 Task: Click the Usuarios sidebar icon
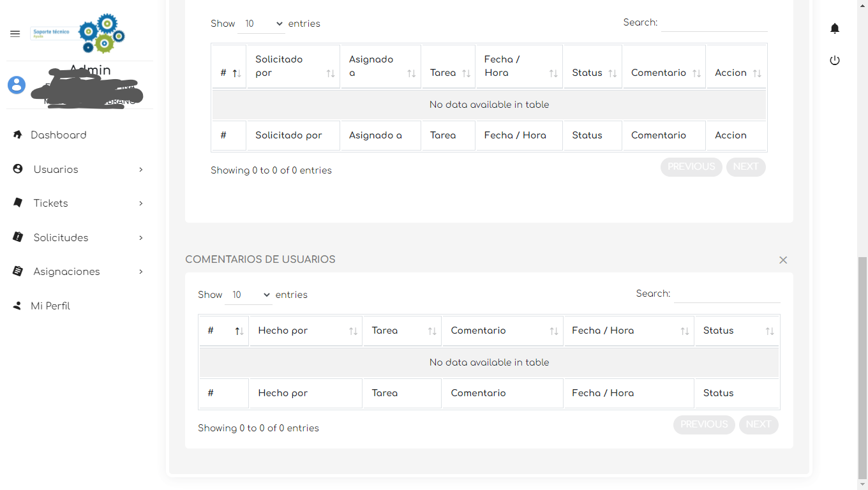click(18, 169)
